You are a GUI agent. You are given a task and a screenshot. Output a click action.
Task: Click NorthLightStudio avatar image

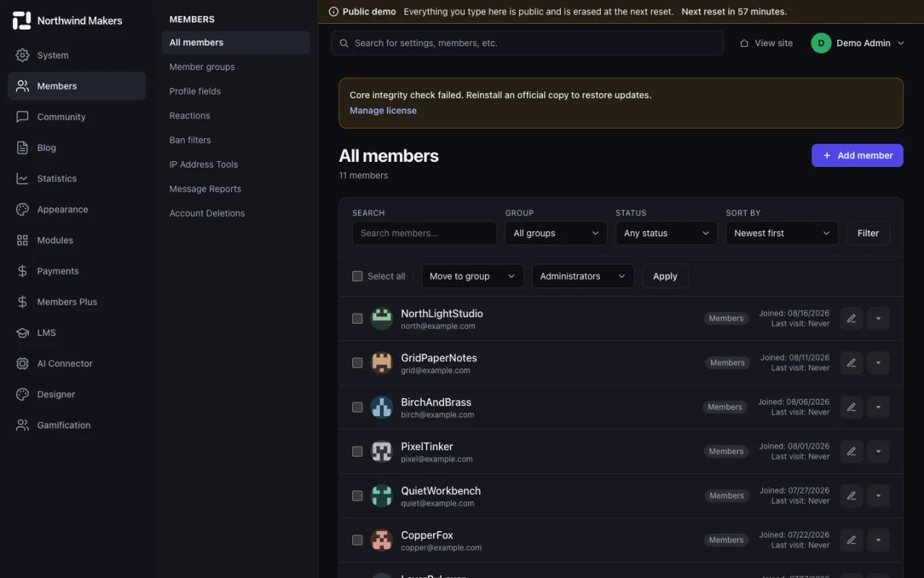pos(382,319)
